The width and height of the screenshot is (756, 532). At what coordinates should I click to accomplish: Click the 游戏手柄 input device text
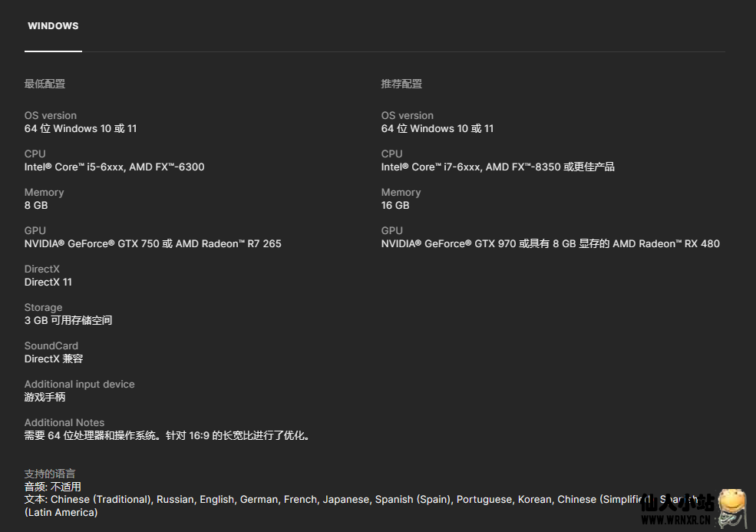(45, 398)
